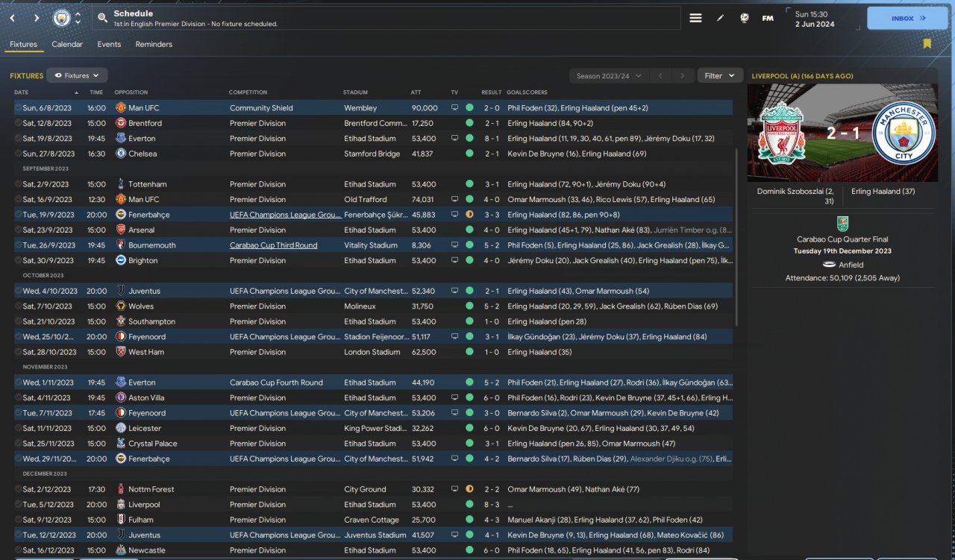The height and width of the screenshot is (560, 955).
Task: Click the INBOX button
Action: pos(907,18)
